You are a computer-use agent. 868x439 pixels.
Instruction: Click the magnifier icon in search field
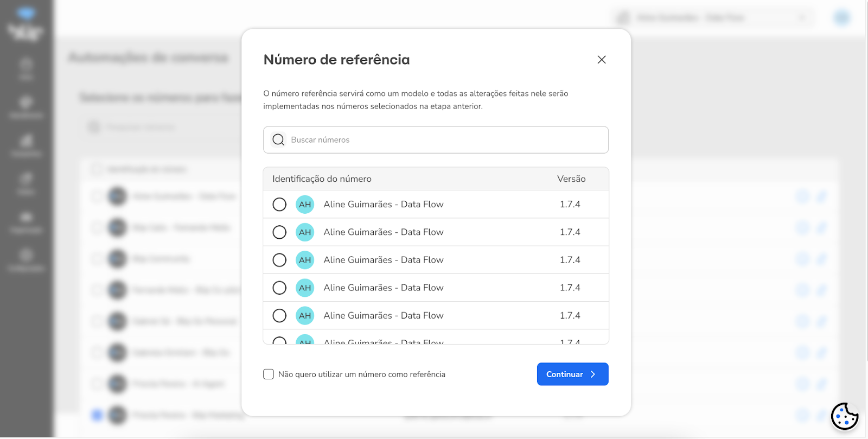[x=278, y=140]
